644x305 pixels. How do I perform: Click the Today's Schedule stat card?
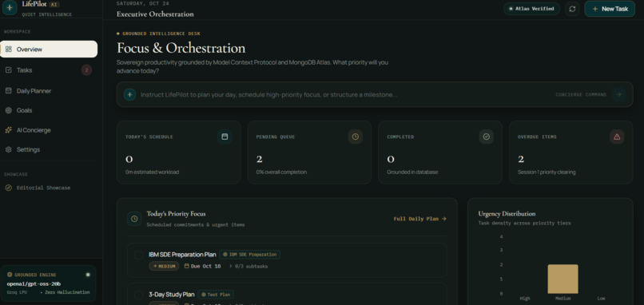(x=179, y=152)
